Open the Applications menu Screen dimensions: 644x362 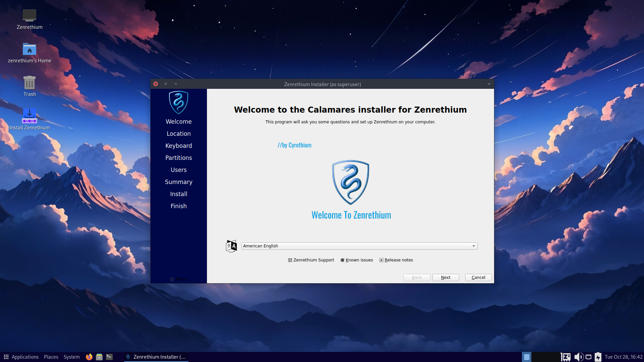[21, 357]
